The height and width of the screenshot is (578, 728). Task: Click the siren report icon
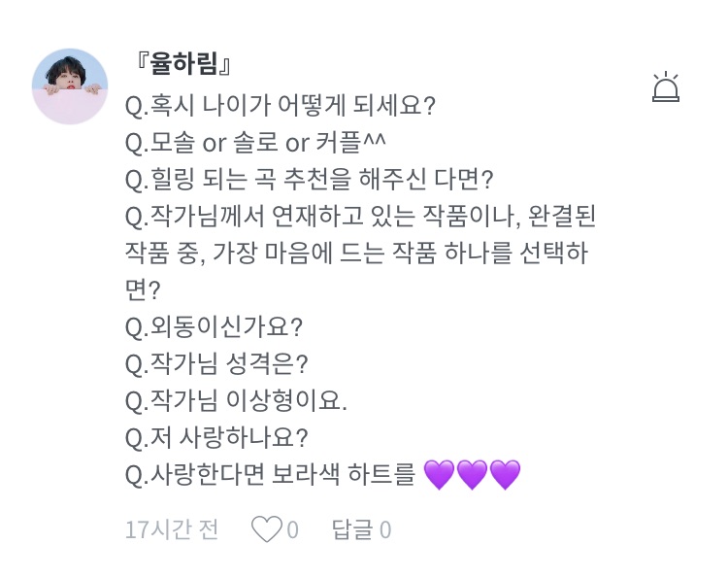[x=667, y=88]
